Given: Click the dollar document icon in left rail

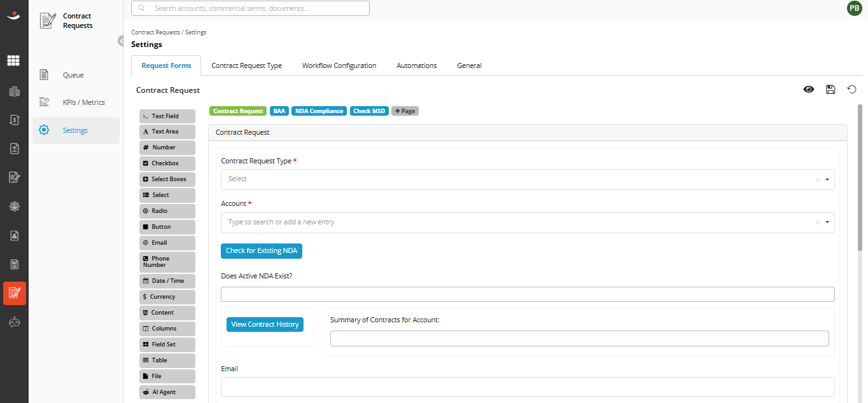Looking at the screenshot, I should pos(14,120).
